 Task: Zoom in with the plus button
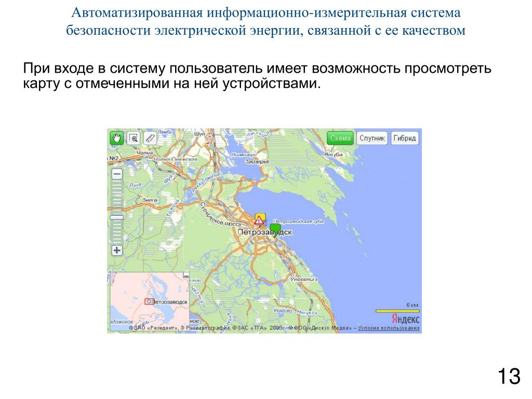pyautogui.click(x=117, y=250)
